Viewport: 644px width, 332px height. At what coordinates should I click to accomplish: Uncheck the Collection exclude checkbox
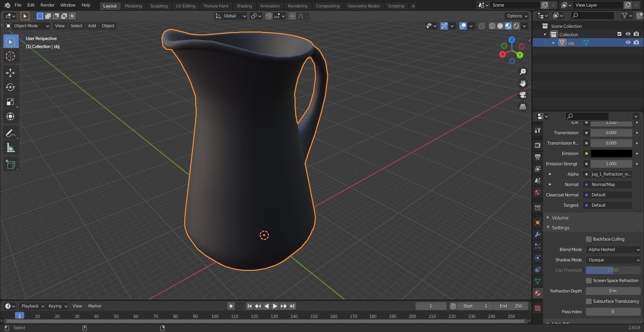pos(619,34)
